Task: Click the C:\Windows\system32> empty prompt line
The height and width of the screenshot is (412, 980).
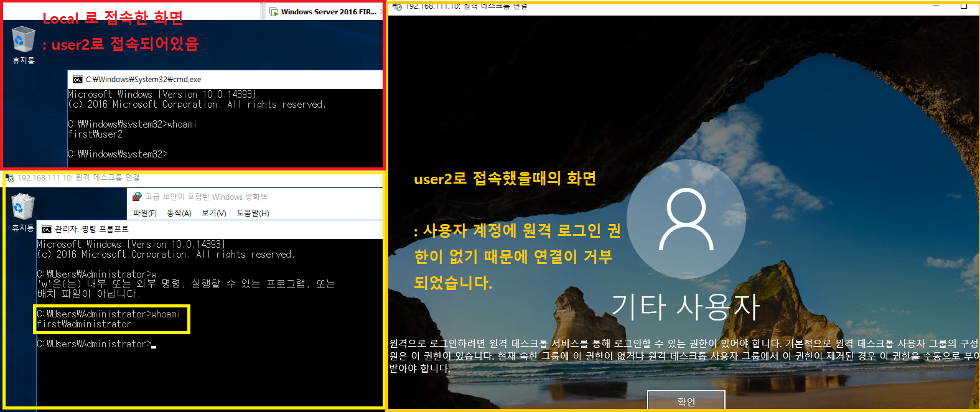Action: [118, 154]
